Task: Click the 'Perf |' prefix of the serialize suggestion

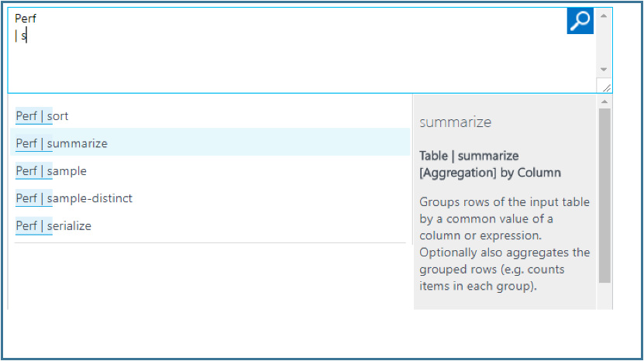Action: [30, 226]
